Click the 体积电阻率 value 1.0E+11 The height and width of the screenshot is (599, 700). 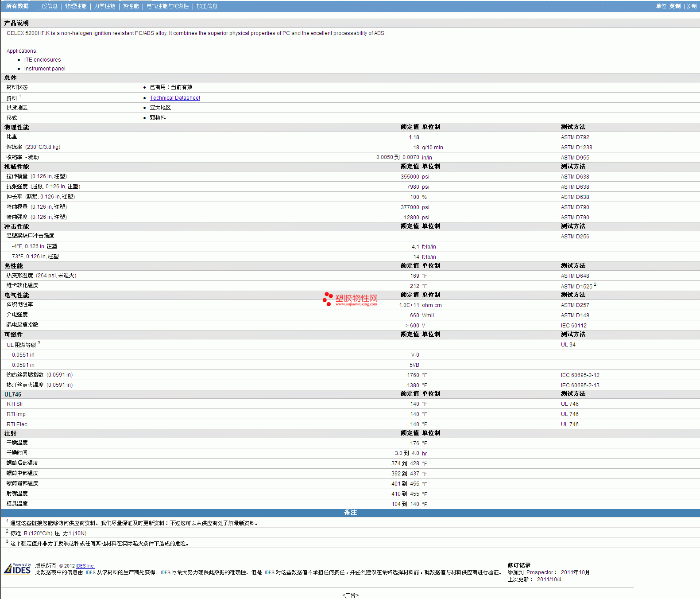[x=409, y=305]
